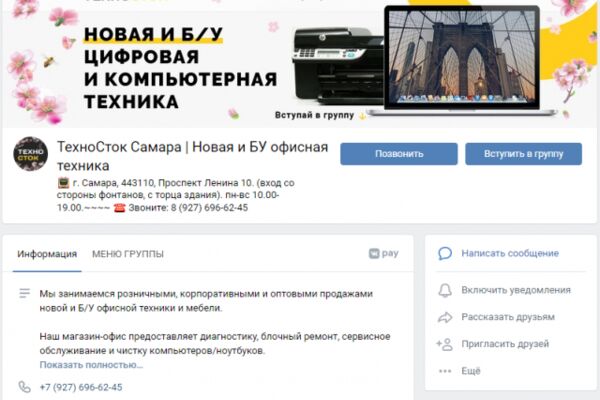The image size is (600, 400).
Task: Click the group cover banner image
Action: tap(300, 64)
